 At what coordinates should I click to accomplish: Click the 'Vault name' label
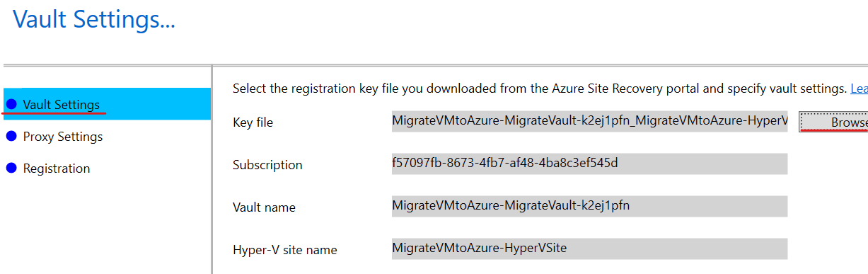pos(264,207)
